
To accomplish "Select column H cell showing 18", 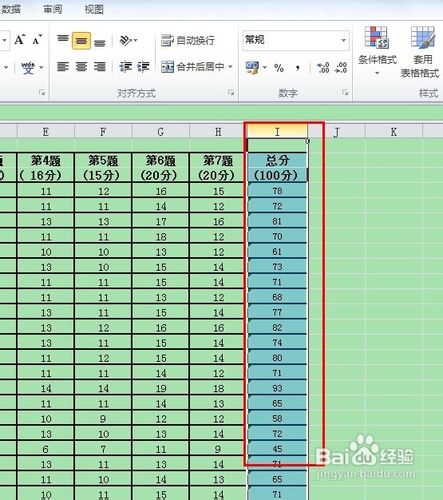I will [218, 389].
